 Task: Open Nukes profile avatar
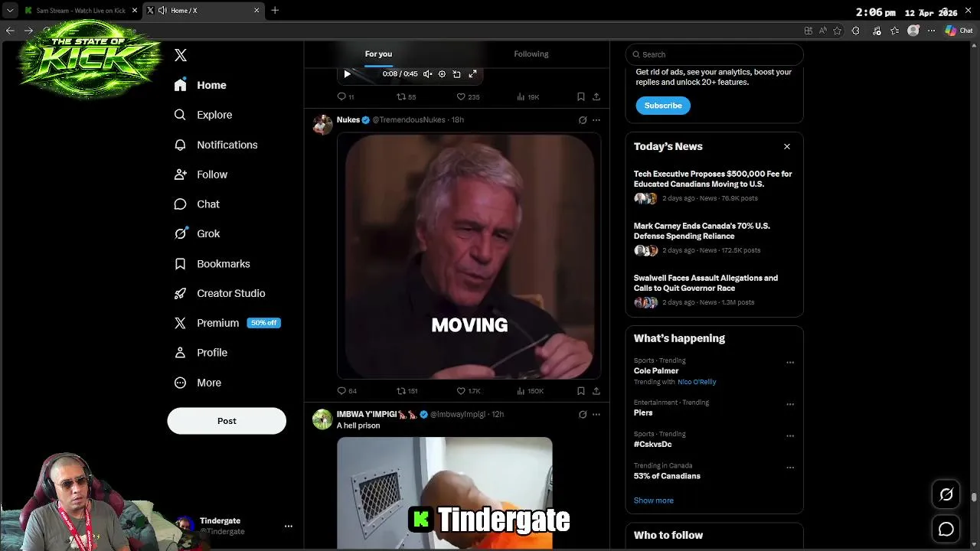tap(322, 124)
